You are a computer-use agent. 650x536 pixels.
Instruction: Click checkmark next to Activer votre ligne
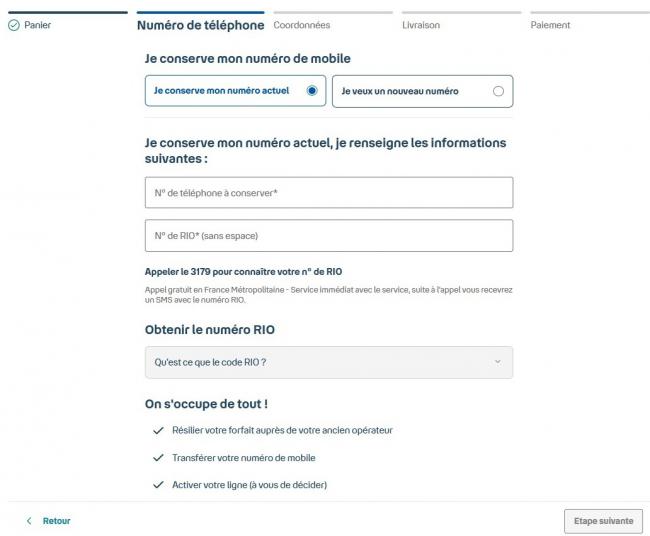pos(158,485)
